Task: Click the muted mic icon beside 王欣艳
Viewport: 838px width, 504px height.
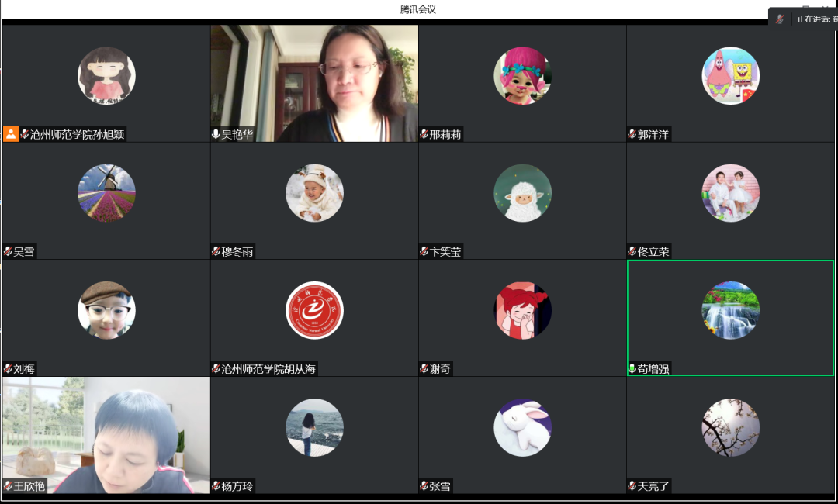Action: pyautogui.click(x=8, y=486)
